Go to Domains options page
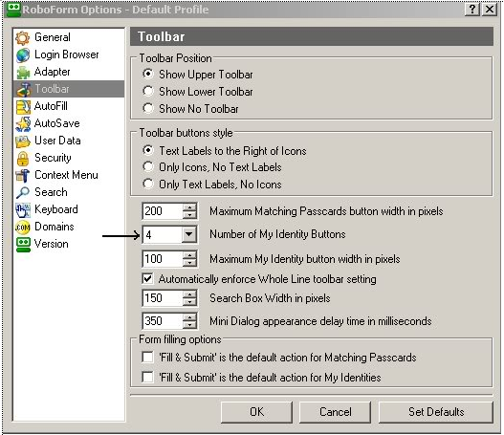The width and height of the screenshot is (504, 435). (x=55, y=227)
